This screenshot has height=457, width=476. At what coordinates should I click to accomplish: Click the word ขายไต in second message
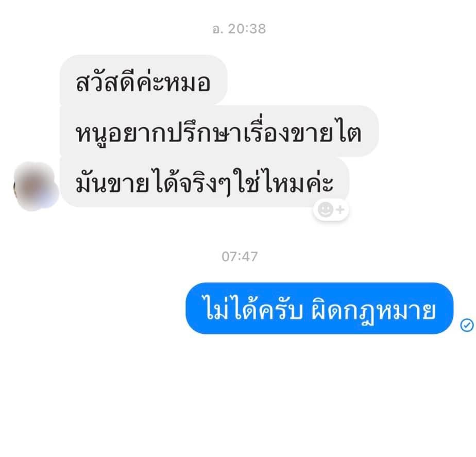(x=327, y=132)
